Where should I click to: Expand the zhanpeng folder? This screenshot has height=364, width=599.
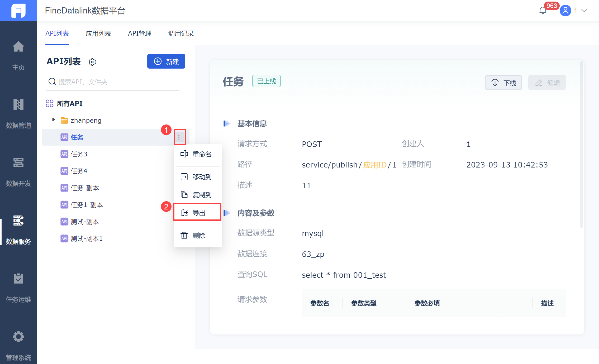[x=54, y=120]
